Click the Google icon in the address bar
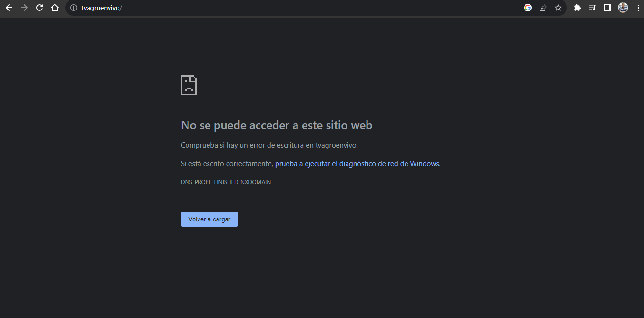 coord(528,8)
